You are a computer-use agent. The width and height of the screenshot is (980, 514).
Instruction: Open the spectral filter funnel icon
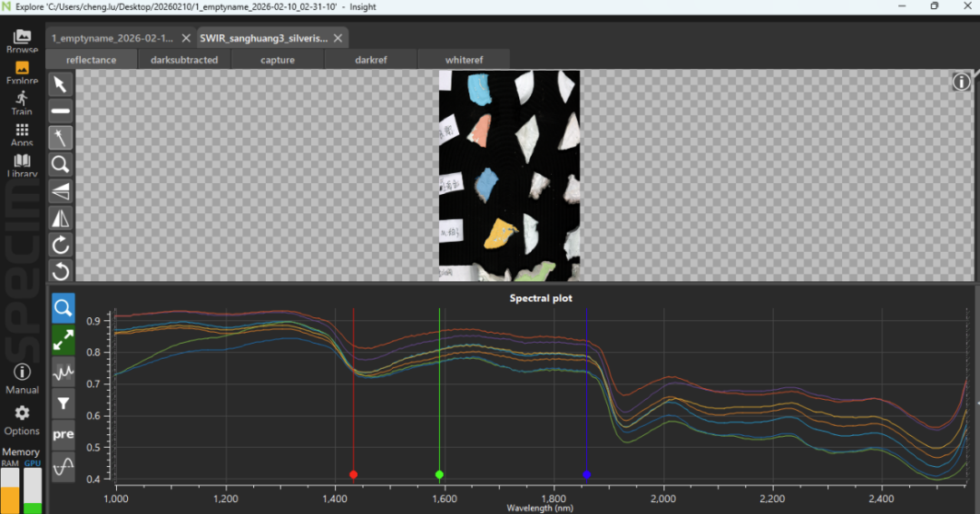(x=64, y=403)
